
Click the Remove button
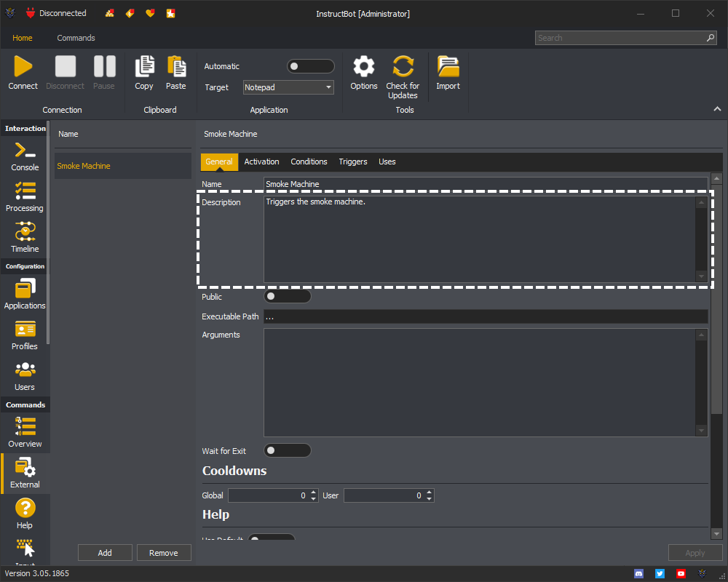coord(164,553)
